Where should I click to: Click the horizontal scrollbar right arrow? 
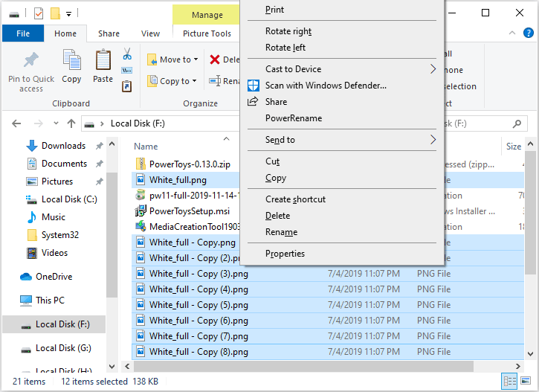click(517, 366)
